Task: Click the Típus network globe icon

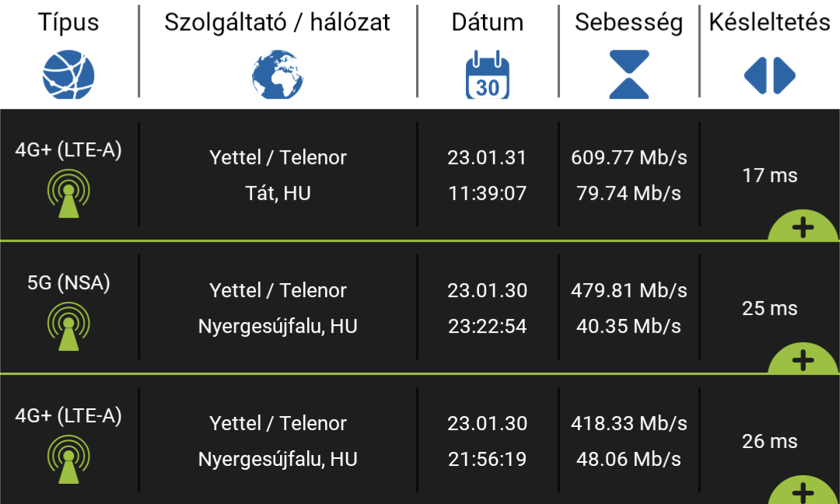Action: click(68, 75)
